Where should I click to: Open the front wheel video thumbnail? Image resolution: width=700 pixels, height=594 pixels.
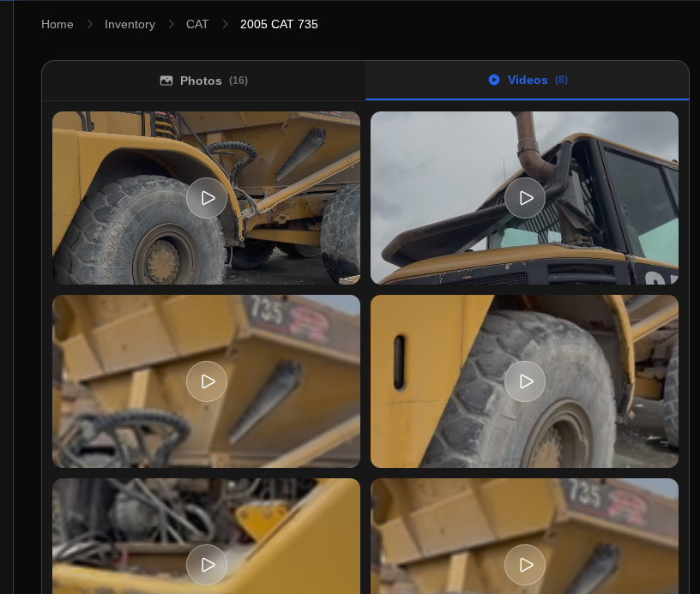pyautogui.click(x=206, y=198)
